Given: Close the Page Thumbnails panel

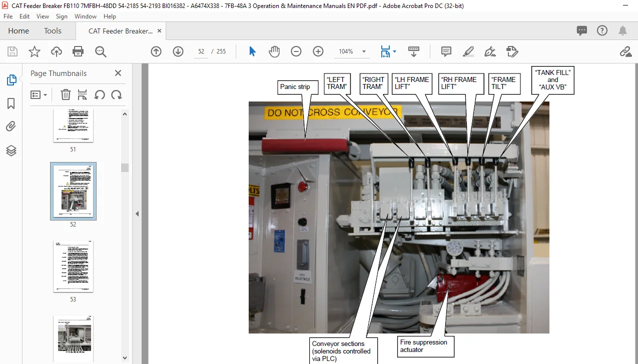Looking at the screenshot, I should [x=118, y=73].
